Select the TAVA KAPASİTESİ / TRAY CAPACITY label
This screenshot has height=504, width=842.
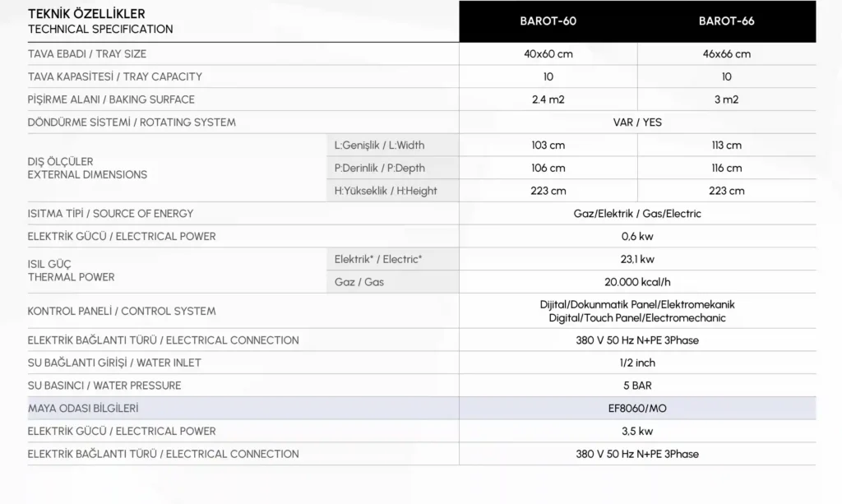(x=114, y=76)
